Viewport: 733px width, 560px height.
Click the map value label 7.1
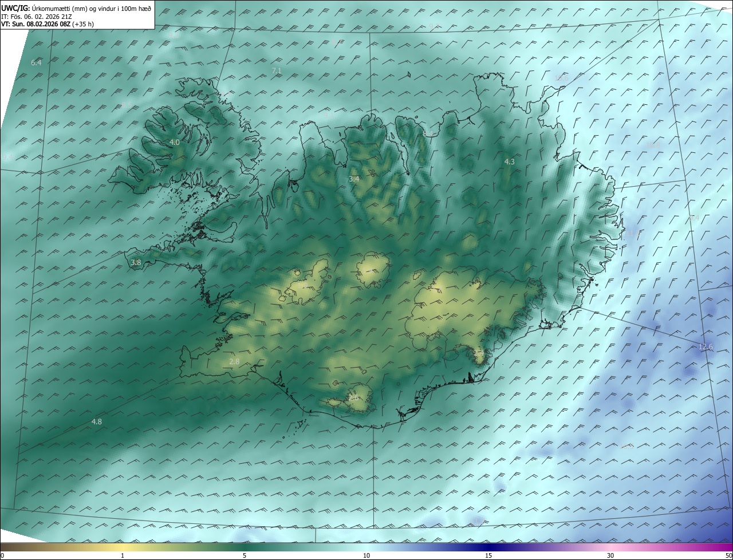point(277,70)
